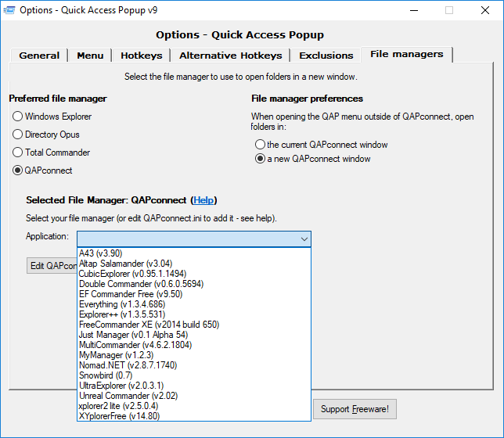This screenshot has width=504, height=438.
Task: Pick Nomad.NET (v2.8.7.1740) from the list
Action: point(194,365)
